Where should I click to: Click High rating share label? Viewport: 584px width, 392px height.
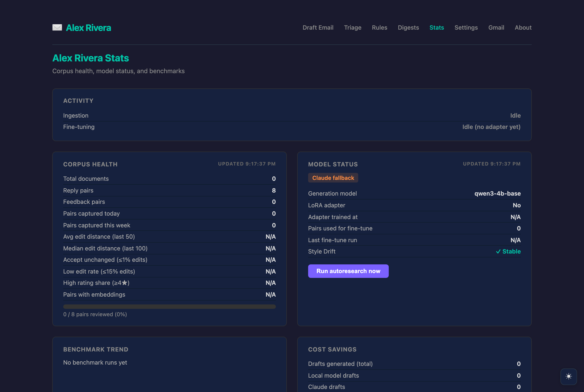tap(96, 283)
